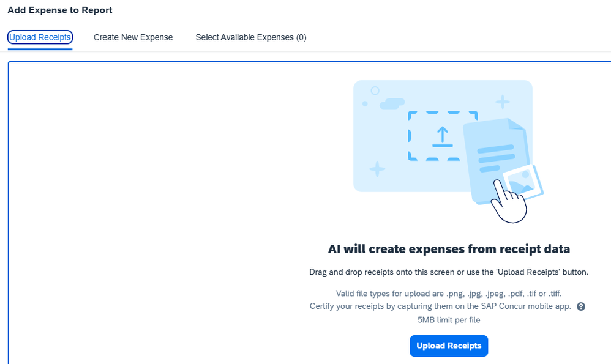Click the help question mark icon
This screenshot has width=611, height=364.
click(580, 306)
